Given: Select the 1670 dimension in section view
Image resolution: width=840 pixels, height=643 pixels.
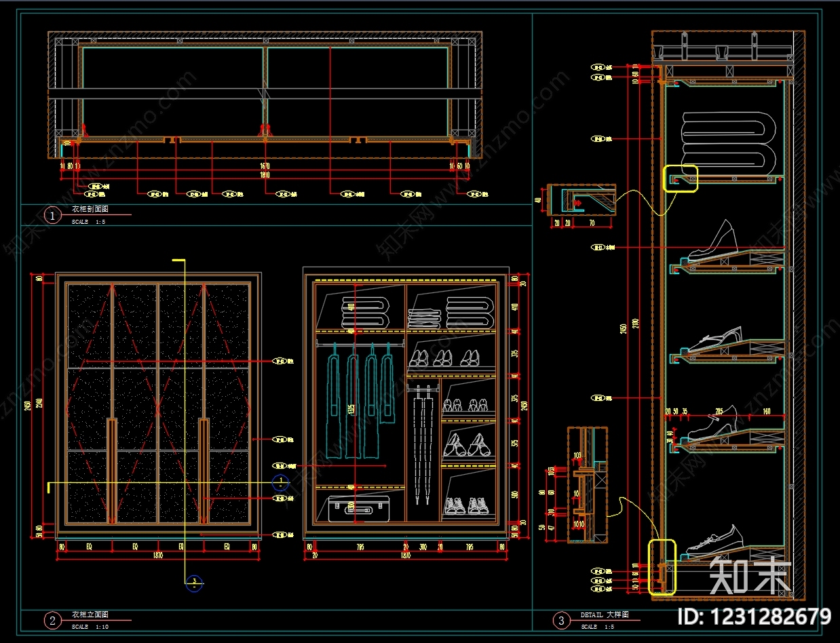Looking at the screenshot, I should tap(265, 165).
